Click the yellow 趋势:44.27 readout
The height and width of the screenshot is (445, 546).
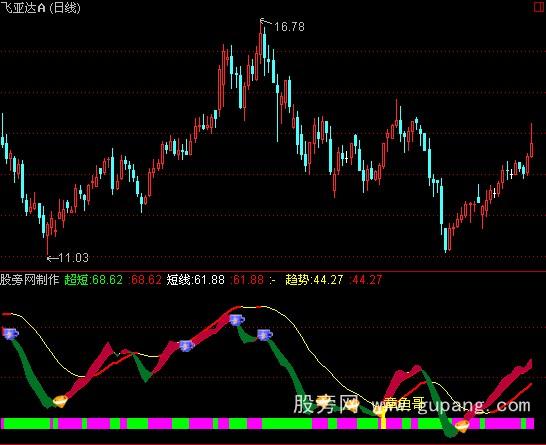[314, 280]
